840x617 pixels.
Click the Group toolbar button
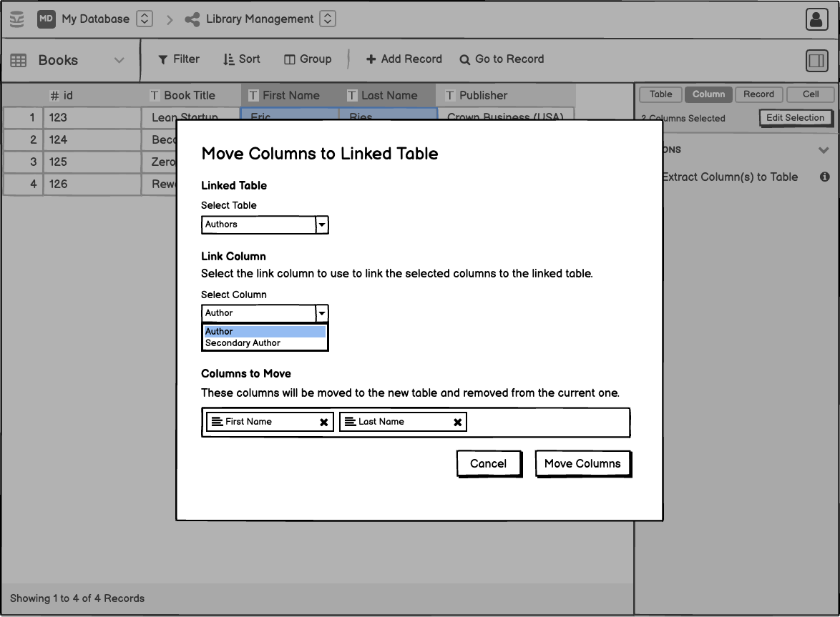coord(308,59)
